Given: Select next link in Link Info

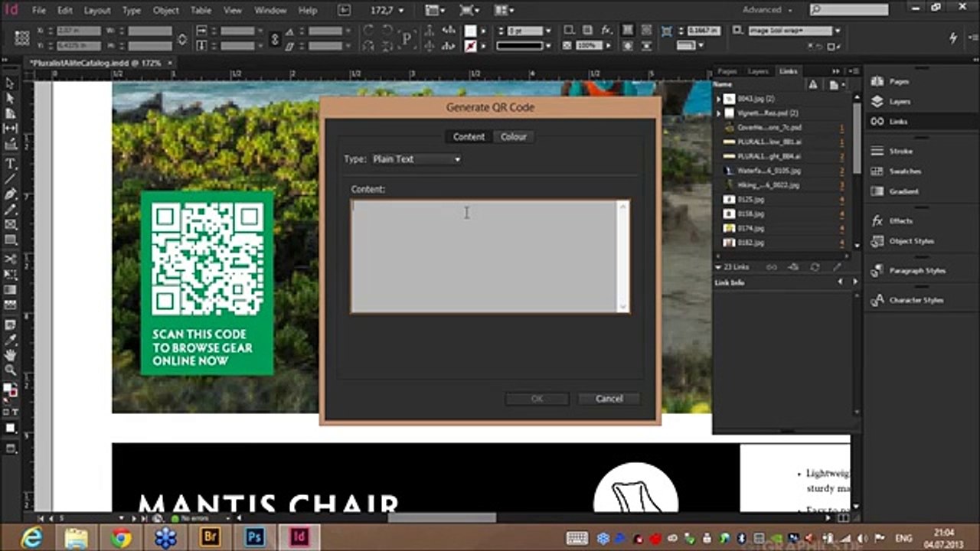Looking at the screenshot, I should tap(854, 282).
